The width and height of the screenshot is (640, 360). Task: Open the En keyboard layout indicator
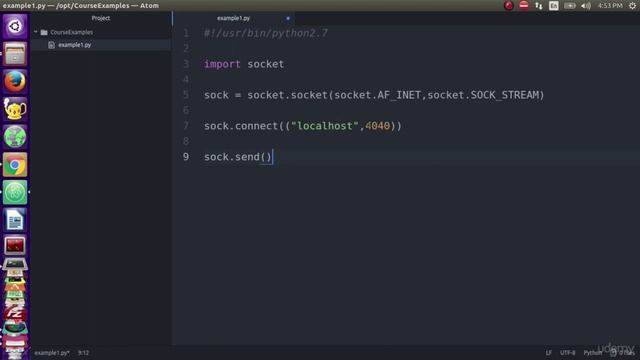tap(554, 6)
